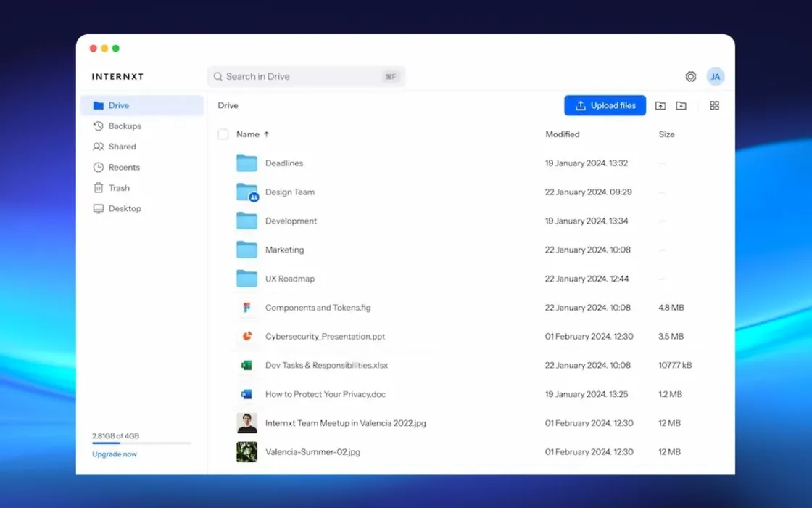Check the select-all files checkbox
The width and height of the screenshot is (812, 508).
pyautogui.click(x=223, y=134)
